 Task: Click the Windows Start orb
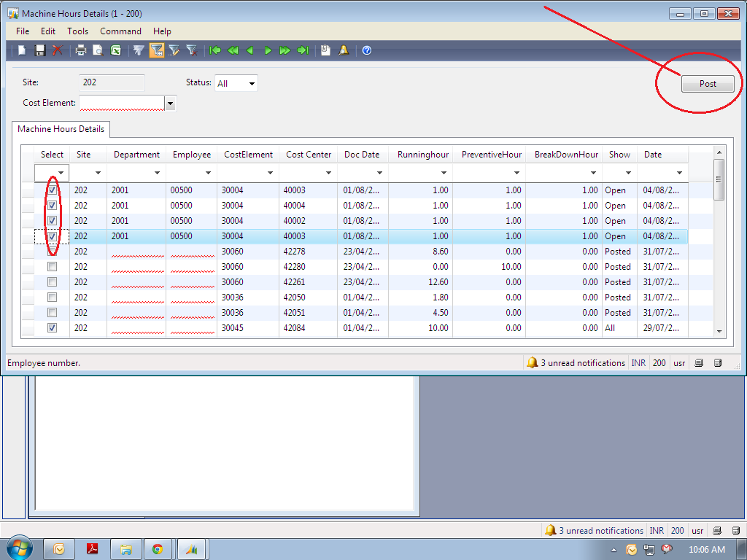(19, 548)
